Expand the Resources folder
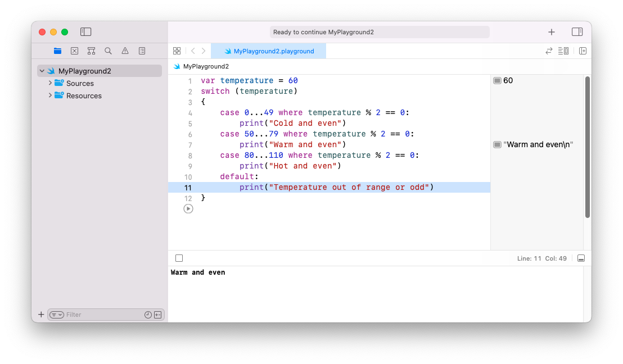Screen dimensions: 623x364 point(50,95)
